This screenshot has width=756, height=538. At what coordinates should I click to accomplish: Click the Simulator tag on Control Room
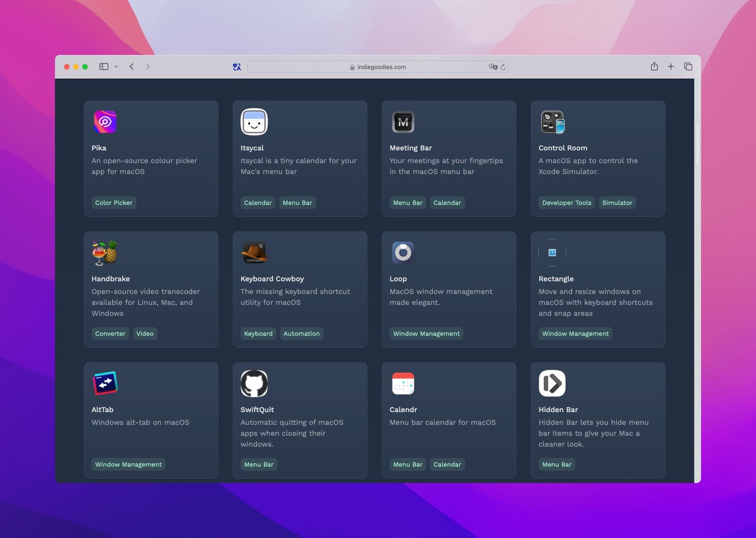pyautogui.click(x=617, y=203)
